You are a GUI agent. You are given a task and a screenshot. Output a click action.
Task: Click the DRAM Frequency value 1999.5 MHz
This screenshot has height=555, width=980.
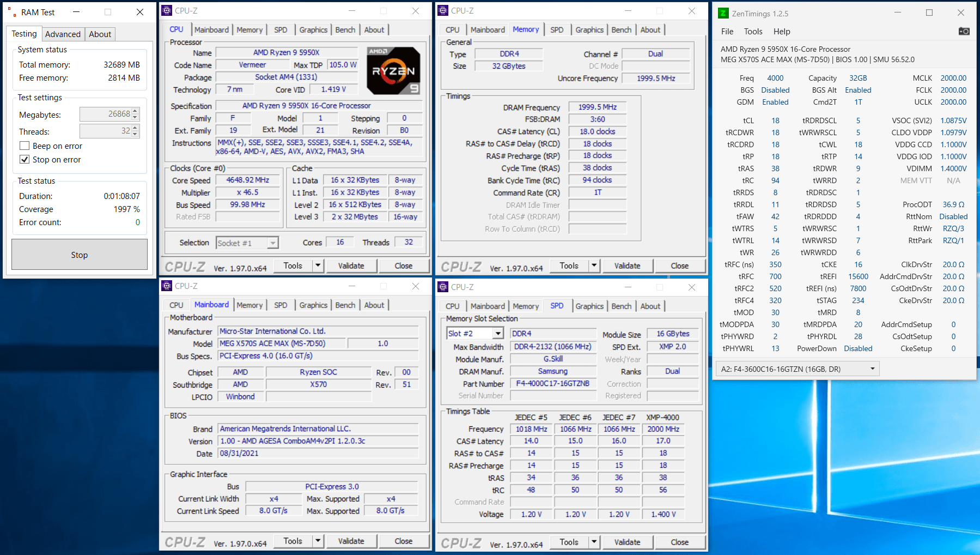598,107
